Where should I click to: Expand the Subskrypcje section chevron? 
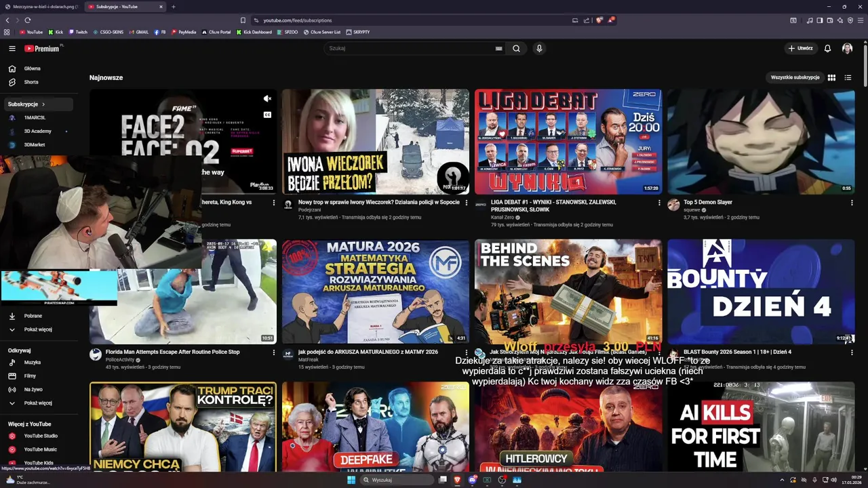pos(43,104)
